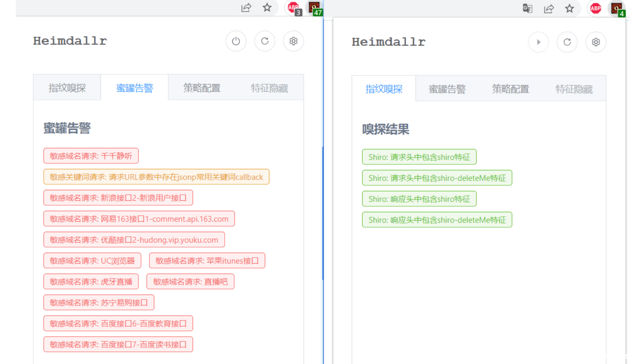Open settings gear in right Heimdallr panel
The image size is (634, 364).
pos(596,42)
